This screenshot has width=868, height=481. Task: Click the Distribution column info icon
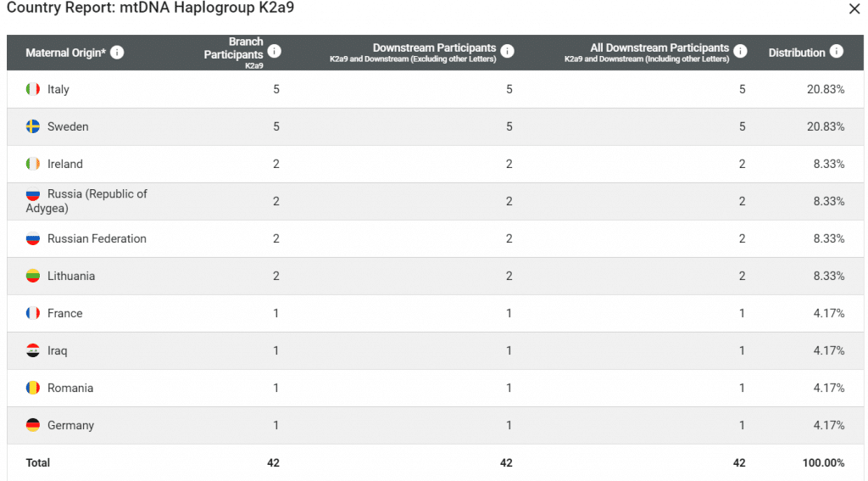[x=837, y=52]
